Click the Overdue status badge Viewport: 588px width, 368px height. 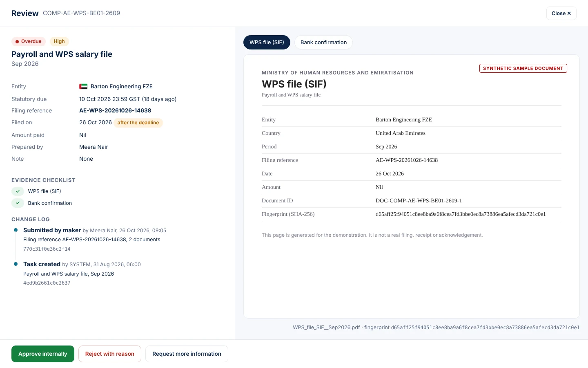29,41
